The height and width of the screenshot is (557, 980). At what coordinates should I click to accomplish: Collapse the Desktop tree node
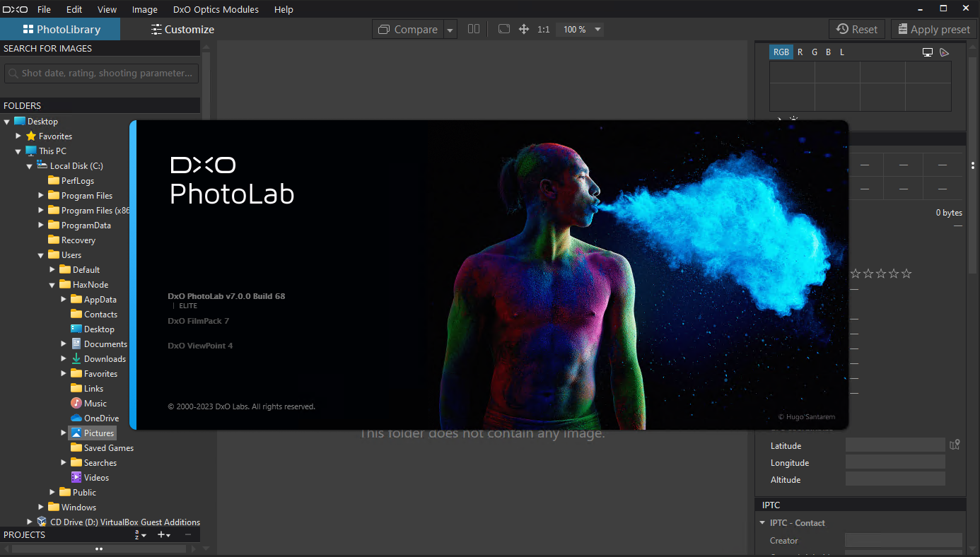(7, 122)
